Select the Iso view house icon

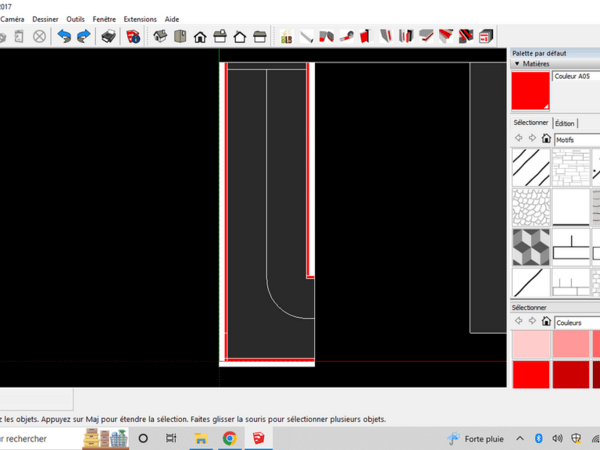[x=159, y=37]
